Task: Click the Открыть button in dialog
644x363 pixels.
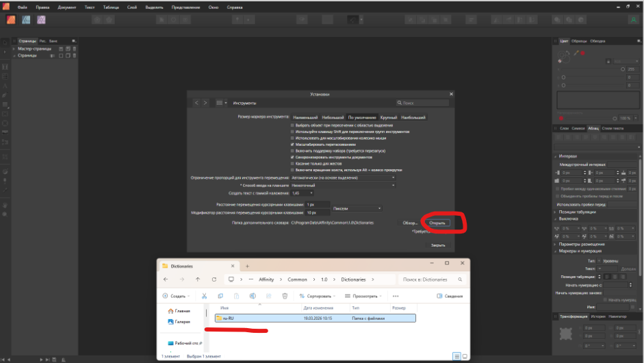Action: (437, 223)
